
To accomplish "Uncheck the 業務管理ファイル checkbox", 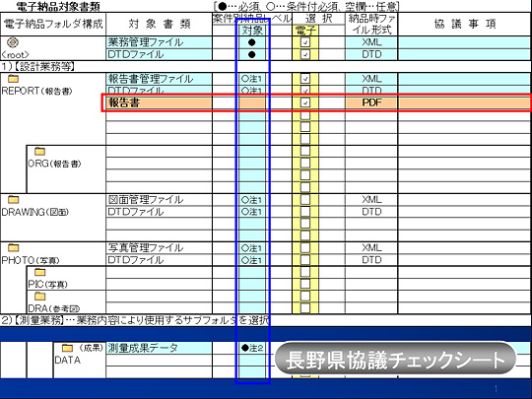I will click(305, 42).
